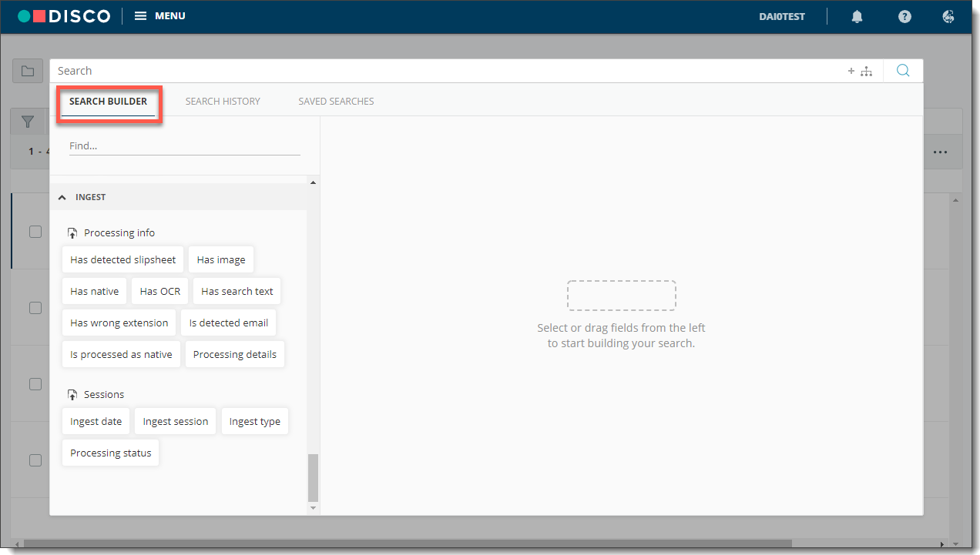Collapse the INGEST section
This screenshot has height=555, width=980.
[62, 198]
